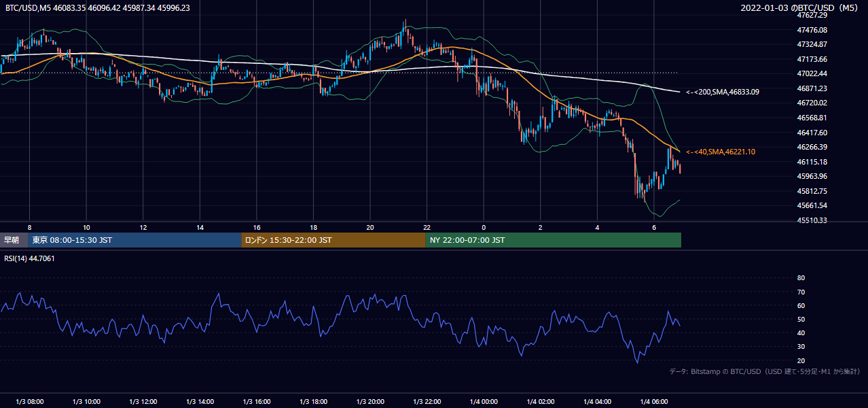Click the 46266.39 price axis label
Viewport: 868px width, 408px height.
pyautogui.click(x=812, y=147)
